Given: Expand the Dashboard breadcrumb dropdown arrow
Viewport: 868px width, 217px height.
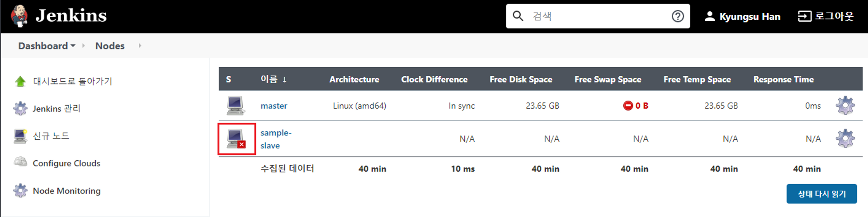Looking at the screenshot, I should [73, 46].
